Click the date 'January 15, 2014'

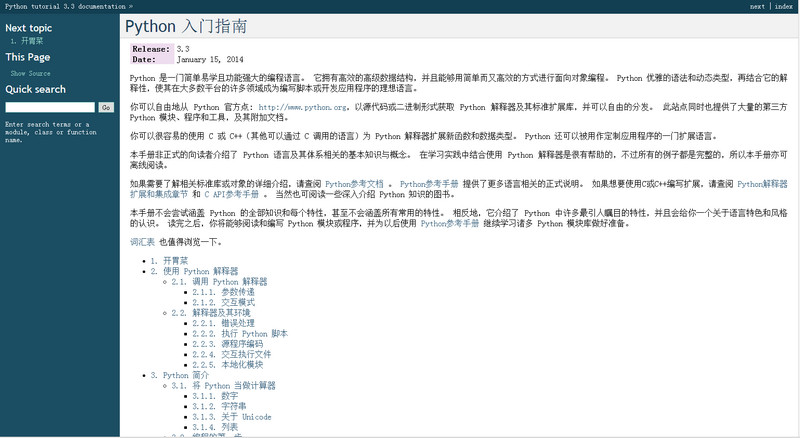pyautogui.click(x=210, y=59)
